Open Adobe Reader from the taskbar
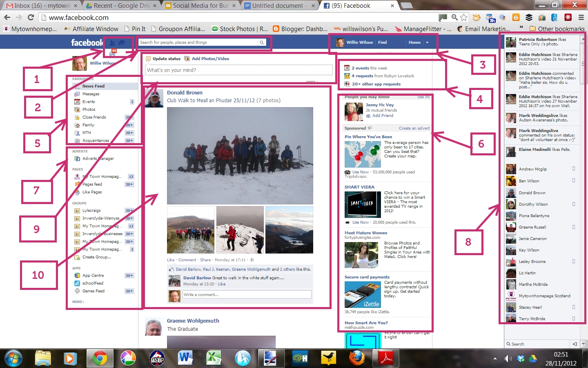Image resolution: width=588 pixels, height=368 pixels. click(x=386, y=358)
